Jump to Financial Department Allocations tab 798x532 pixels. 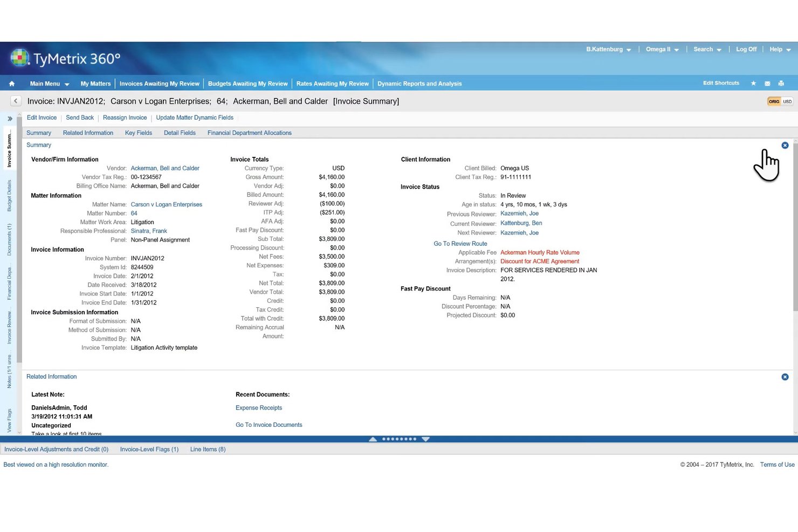[250, 133]
